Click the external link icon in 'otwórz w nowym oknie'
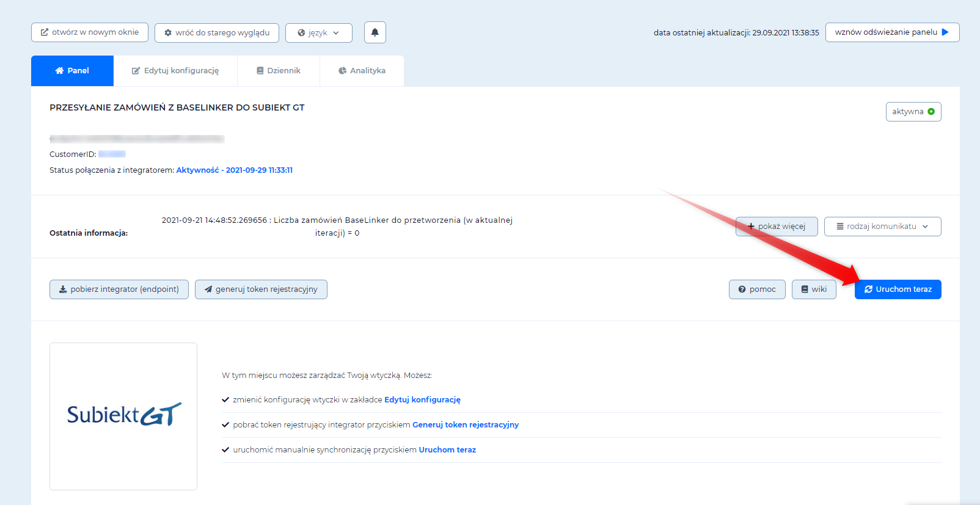980x505 pixels. point(45,32)
